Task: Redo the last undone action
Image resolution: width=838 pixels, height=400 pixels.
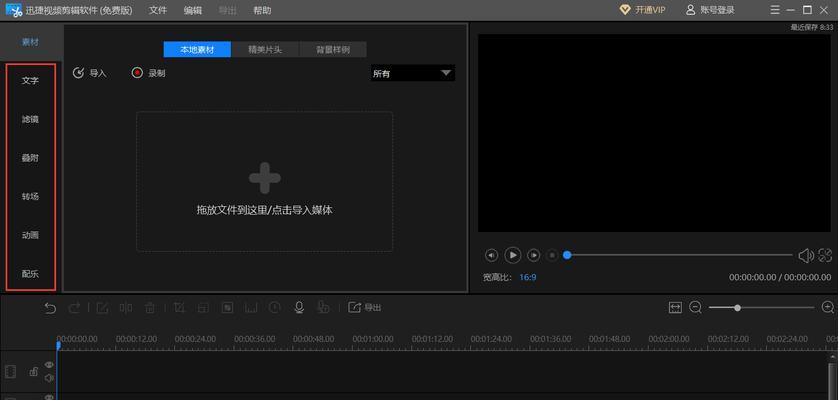Action: pos(75,308)
